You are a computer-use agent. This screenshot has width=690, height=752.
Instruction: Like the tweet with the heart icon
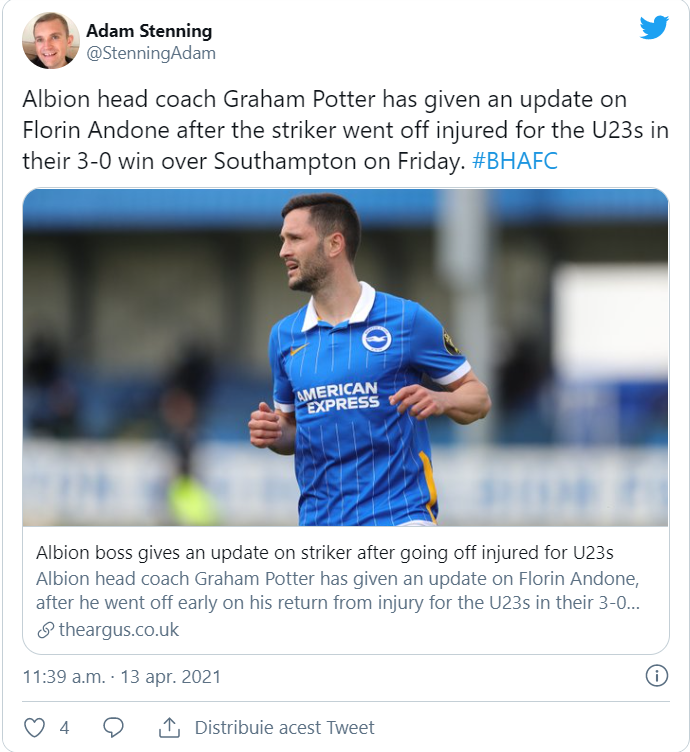point(35,727)
